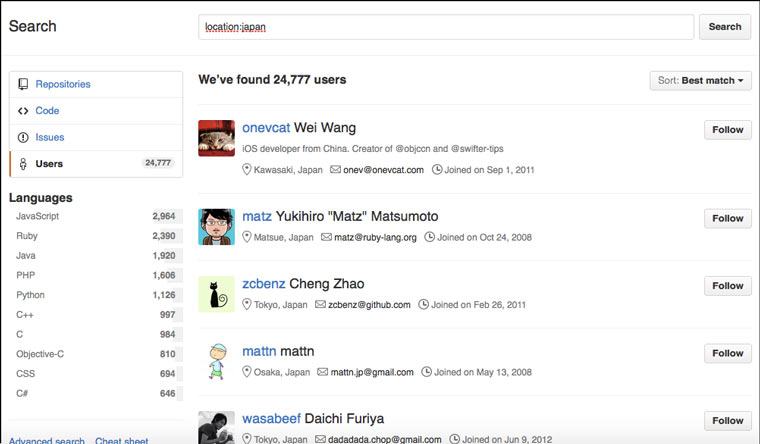This screenshot has height=444, width=760.
Task: Email dadadada.chop@gmail.com link
Action: [385, 439]
